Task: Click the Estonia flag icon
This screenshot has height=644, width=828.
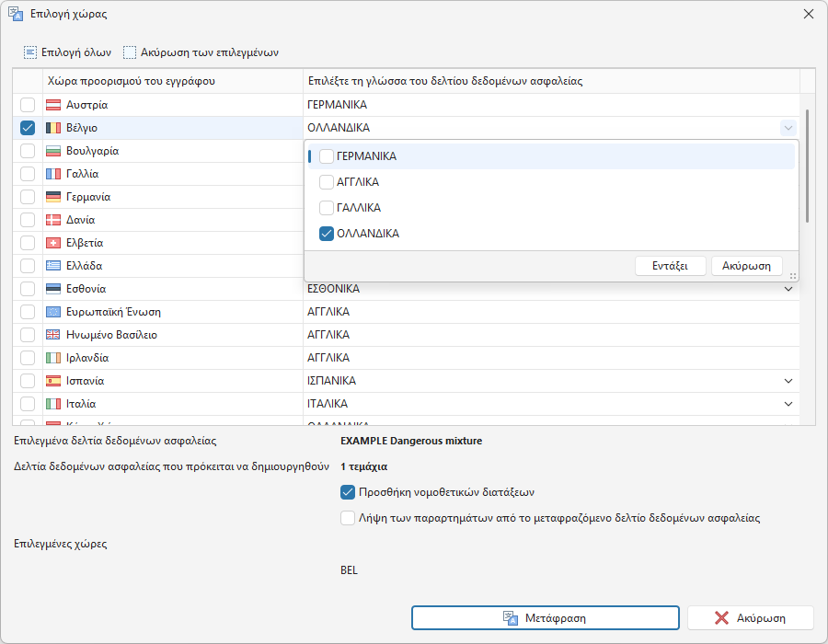Action: click(x=53, y=289)
